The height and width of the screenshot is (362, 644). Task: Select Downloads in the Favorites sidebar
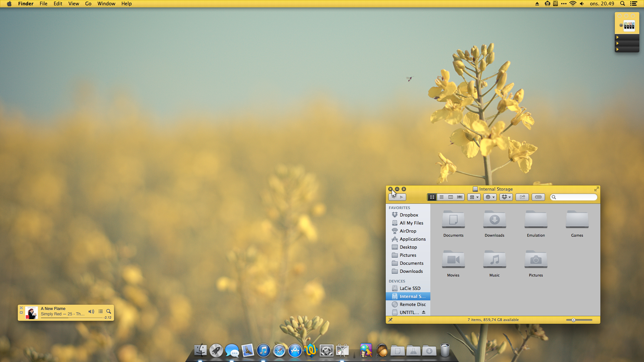tap(408, 271)
